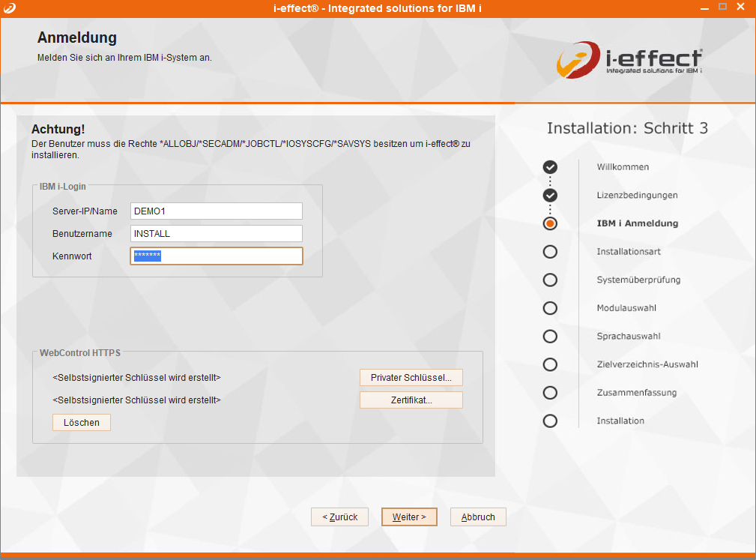Click the app icon in title bar

click(x=9, y=7)
